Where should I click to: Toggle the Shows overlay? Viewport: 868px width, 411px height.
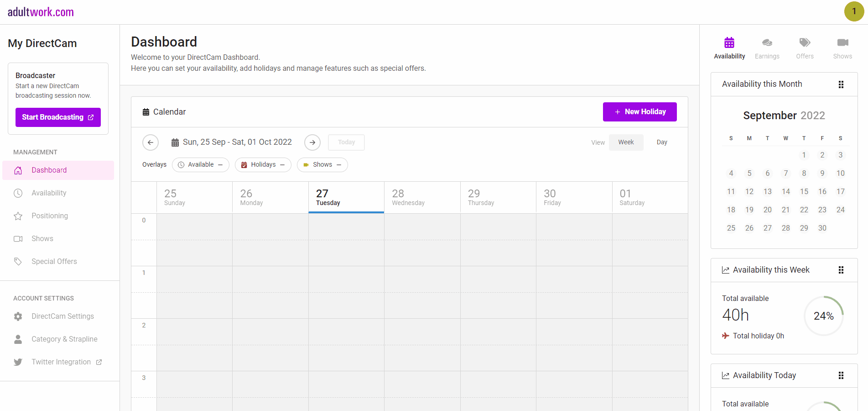(x=322, y=165)
